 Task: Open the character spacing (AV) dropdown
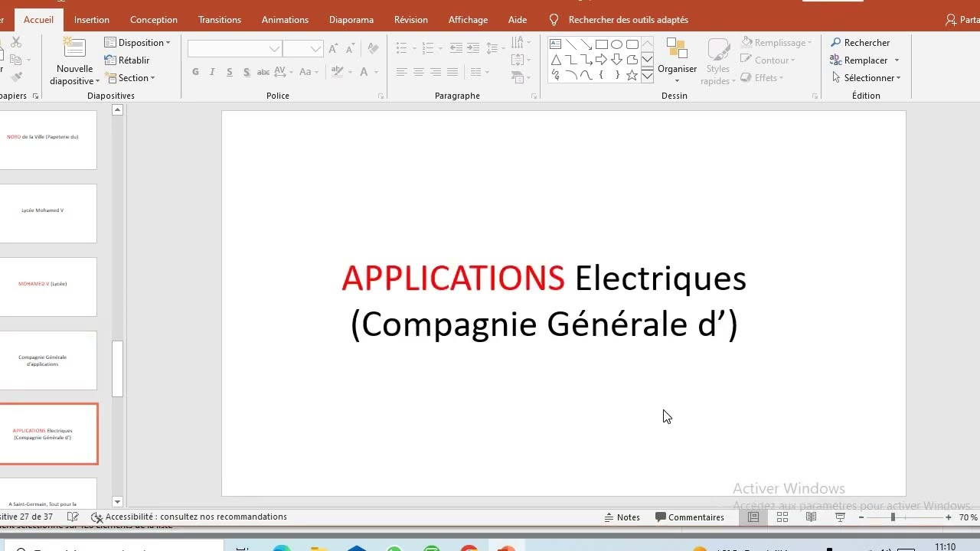pos(283,72)
